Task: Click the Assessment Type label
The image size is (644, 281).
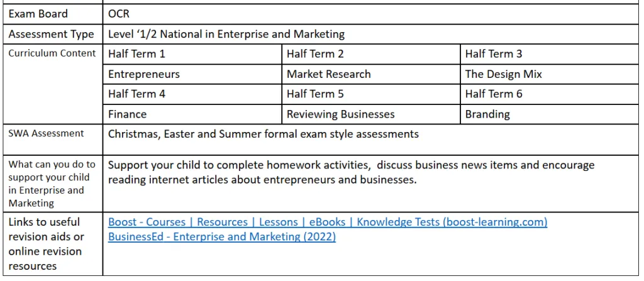Action: 51,34
